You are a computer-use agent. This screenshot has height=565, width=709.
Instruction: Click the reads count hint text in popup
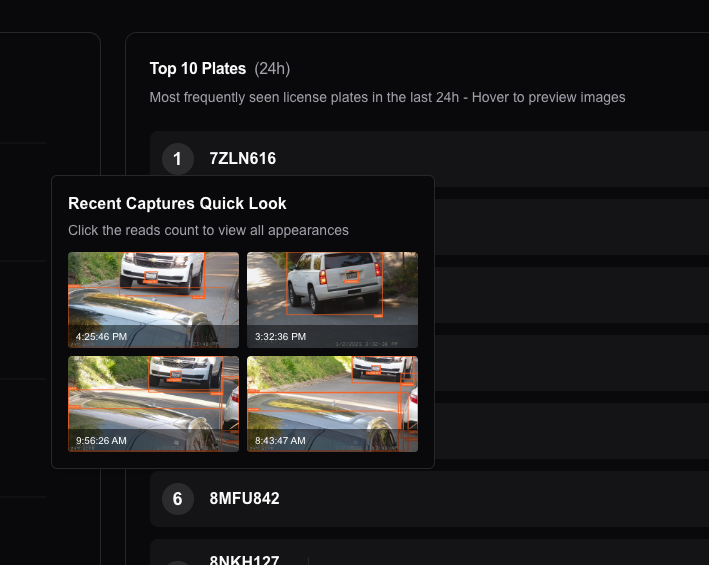coord(208,230)
